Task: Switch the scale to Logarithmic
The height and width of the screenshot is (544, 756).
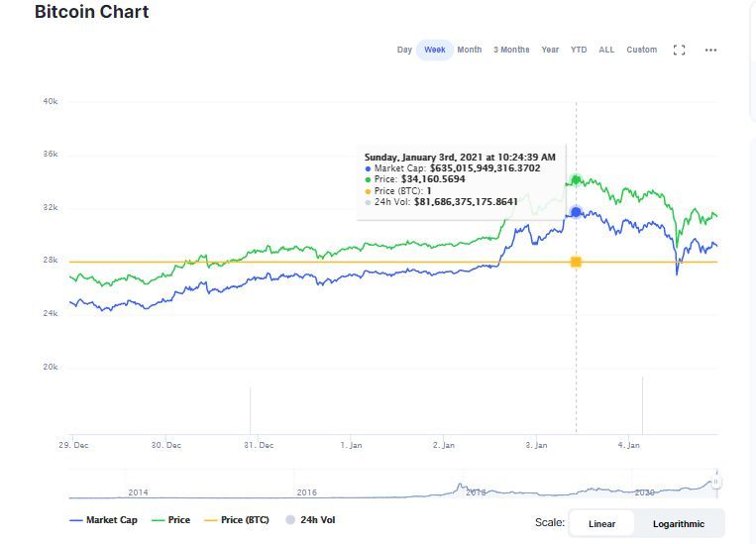Action: pyautogui.click(x=679, y=524)
